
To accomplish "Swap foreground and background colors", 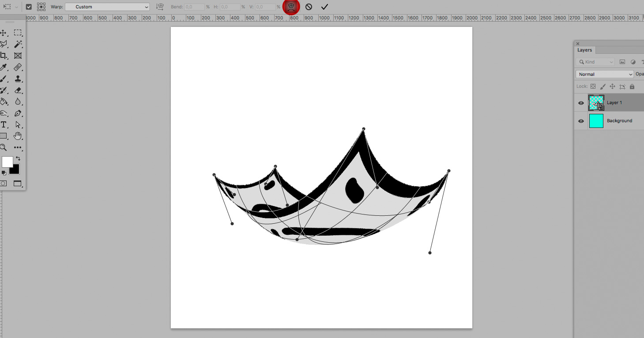I will (x=18, y=158).
